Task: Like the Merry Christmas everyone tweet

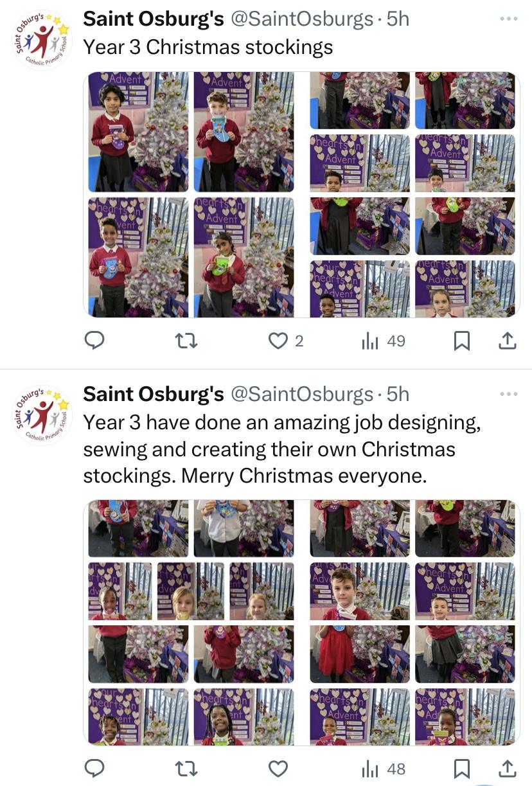Action: click(278, 768)
